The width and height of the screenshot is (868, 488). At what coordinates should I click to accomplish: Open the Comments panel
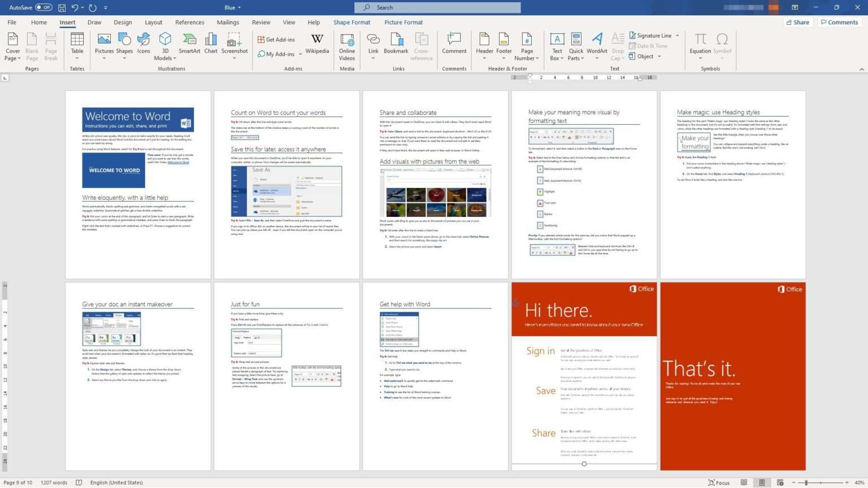pos(839,22)
